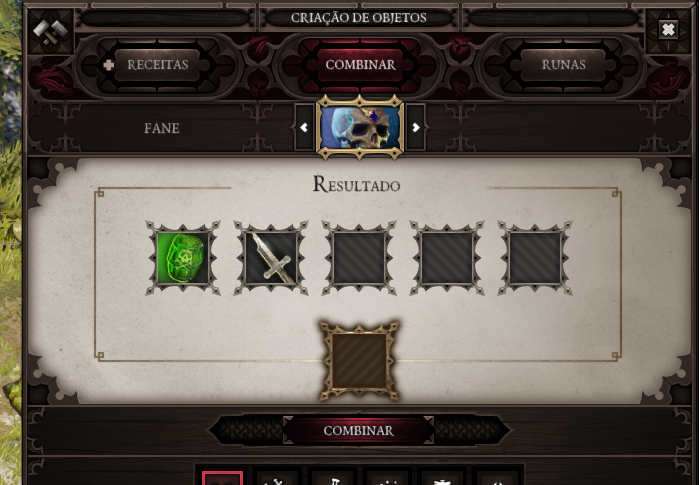Click the third empty ingredient slot
699x485 pixels.
(x=359, y=258)
